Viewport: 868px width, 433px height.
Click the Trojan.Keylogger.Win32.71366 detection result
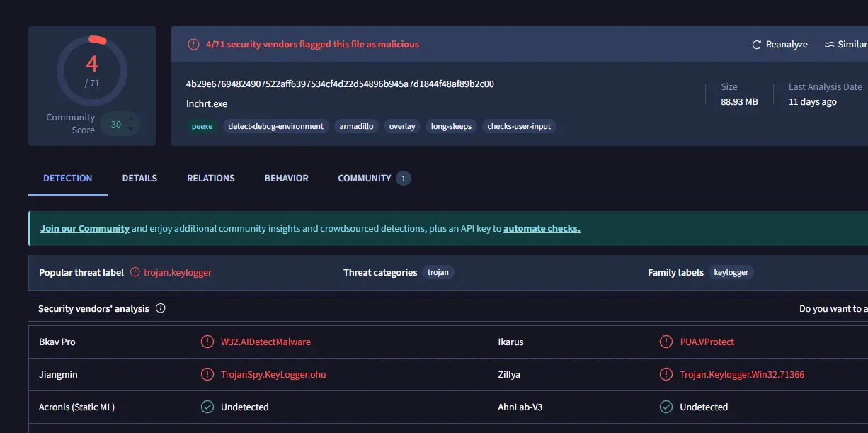pyautogui.click(x=742, y=374)
